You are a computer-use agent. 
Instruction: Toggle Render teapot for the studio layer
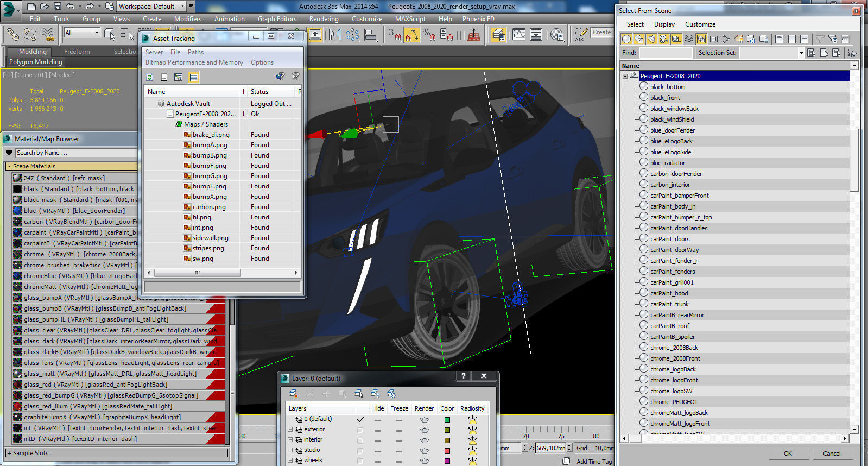(x=425, y=450)
